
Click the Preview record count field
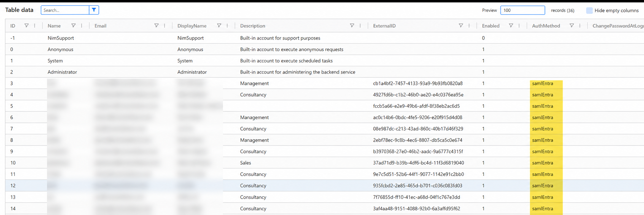coord(522,10)
